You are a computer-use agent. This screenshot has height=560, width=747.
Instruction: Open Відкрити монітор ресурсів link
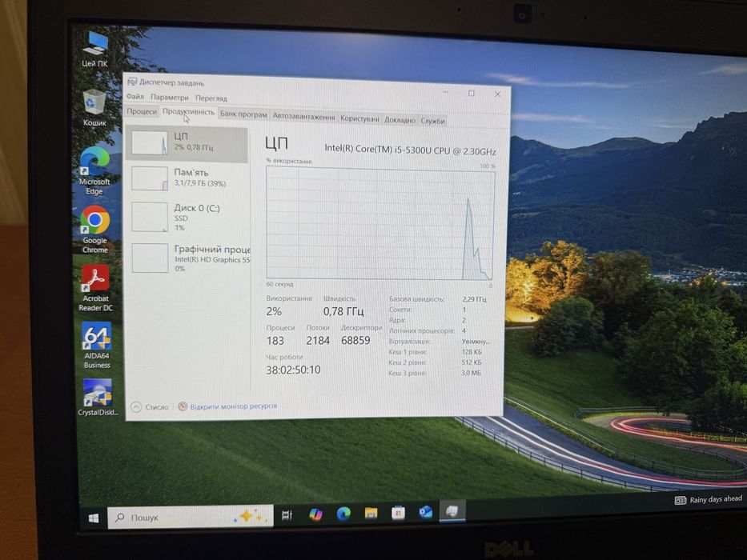[234, 406]
